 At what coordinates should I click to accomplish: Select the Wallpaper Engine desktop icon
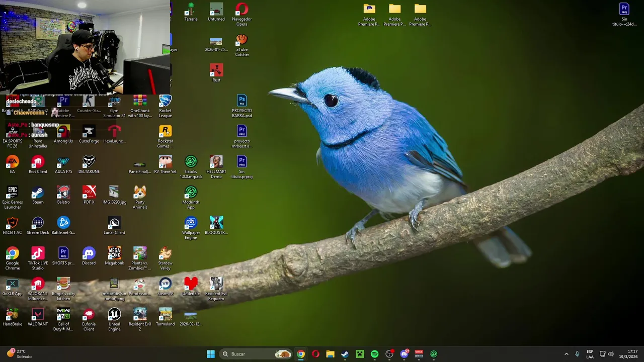(x=191, y=228)
